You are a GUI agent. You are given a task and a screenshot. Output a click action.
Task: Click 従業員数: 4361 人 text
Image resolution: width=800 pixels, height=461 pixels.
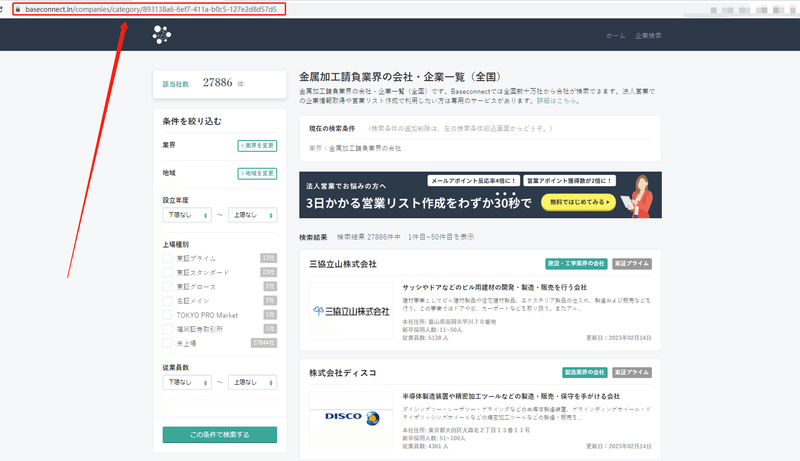click(x=426, y=446)
